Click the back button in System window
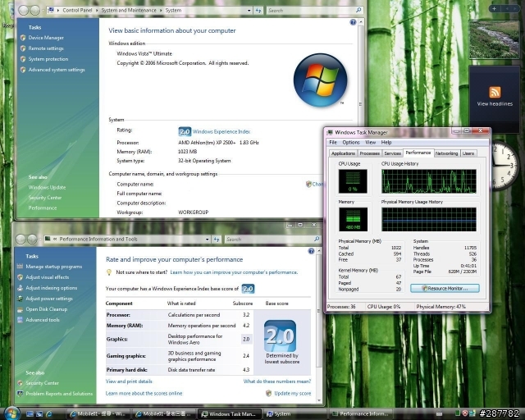This screenshot has height=420, width=525. pyautogui.click(x=24, y=10)
